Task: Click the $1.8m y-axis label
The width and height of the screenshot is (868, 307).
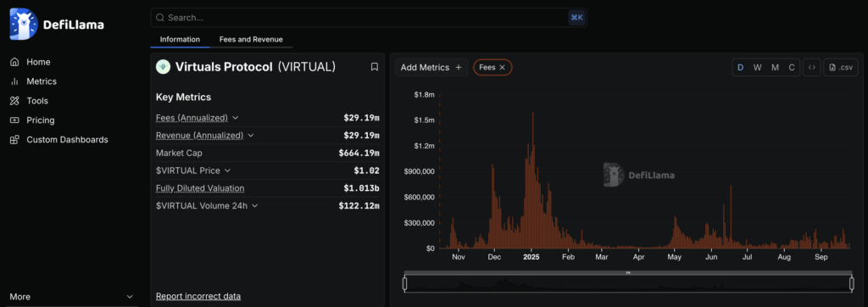Action: (424, 95)
